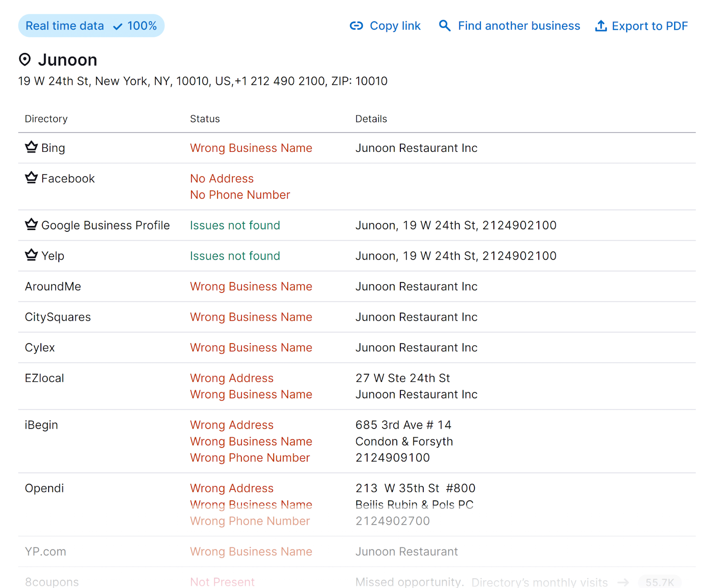Click the Copy link chain icon
719x588 pixels.
pos(356,26)
